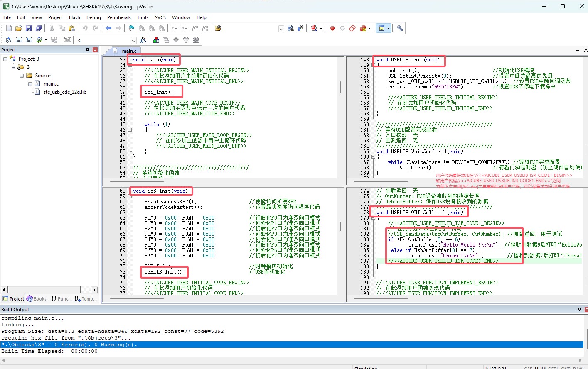Viewport: 588px width, 369px height.
Task: Switch to the Books tab
Action: point(37,299)
